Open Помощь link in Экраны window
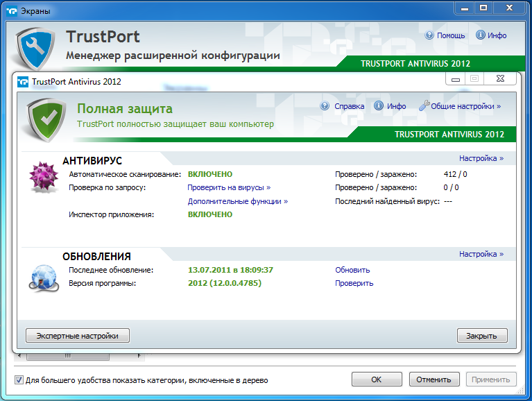Viewport: 532px width, 401px height. coord(451,35)
